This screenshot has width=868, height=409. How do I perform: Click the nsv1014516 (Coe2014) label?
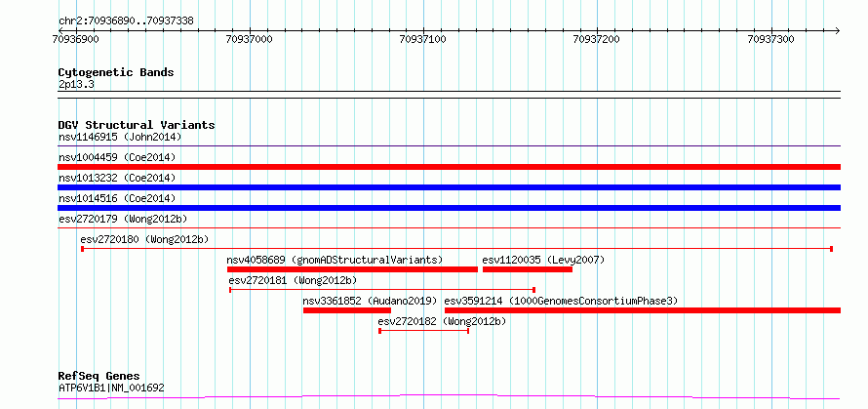tap(117, 198)
